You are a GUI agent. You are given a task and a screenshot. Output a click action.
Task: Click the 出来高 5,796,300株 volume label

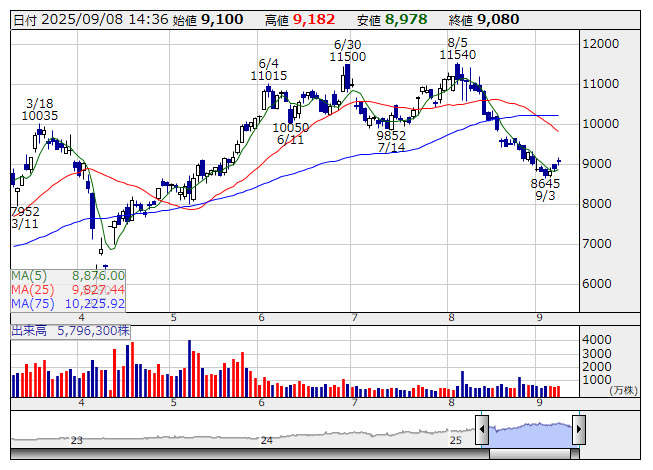click(x=70, y=331)
